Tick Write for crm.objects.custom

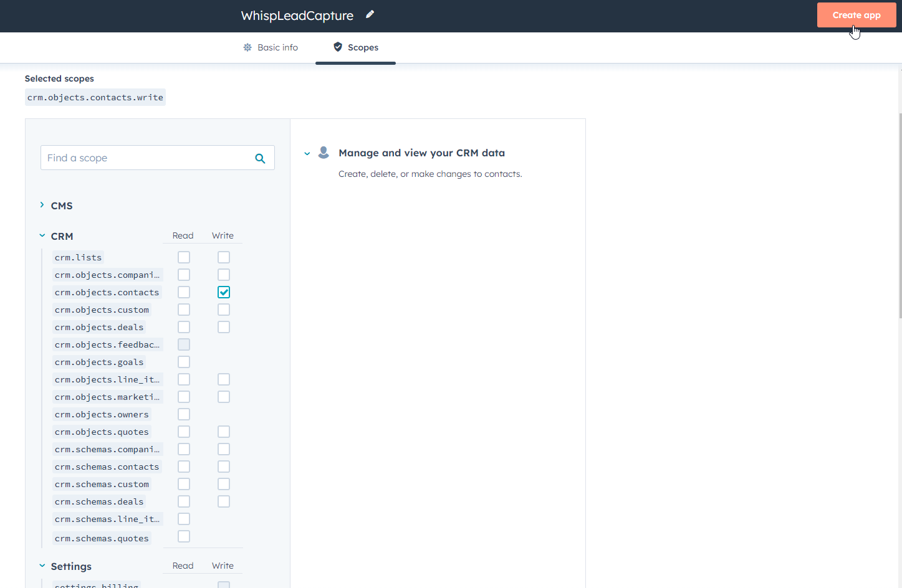[x=224, y=310]
